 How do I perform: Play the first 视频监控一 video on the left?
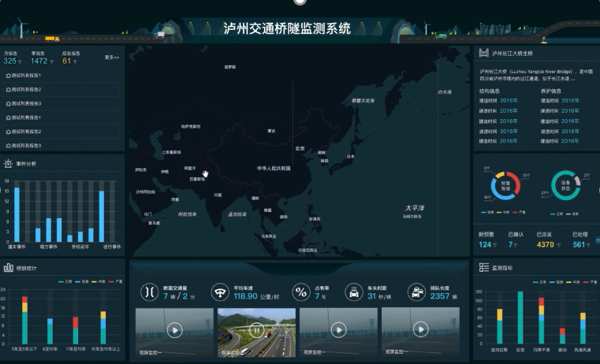tap(174, 329)
